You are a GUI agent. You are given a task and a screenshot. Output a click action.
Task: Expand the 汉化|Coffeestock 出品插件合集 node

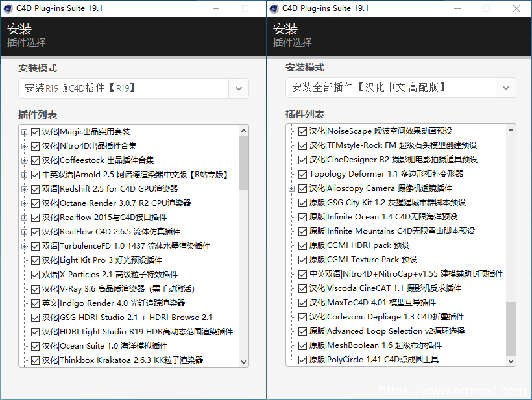click(25, 160)
